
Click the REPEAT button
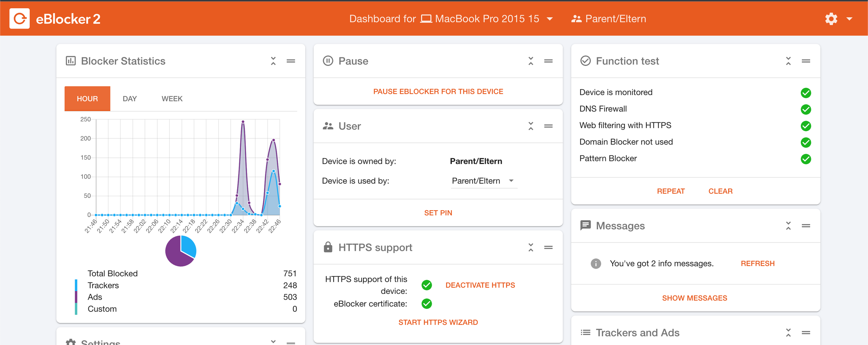click(x=670, y=191)
